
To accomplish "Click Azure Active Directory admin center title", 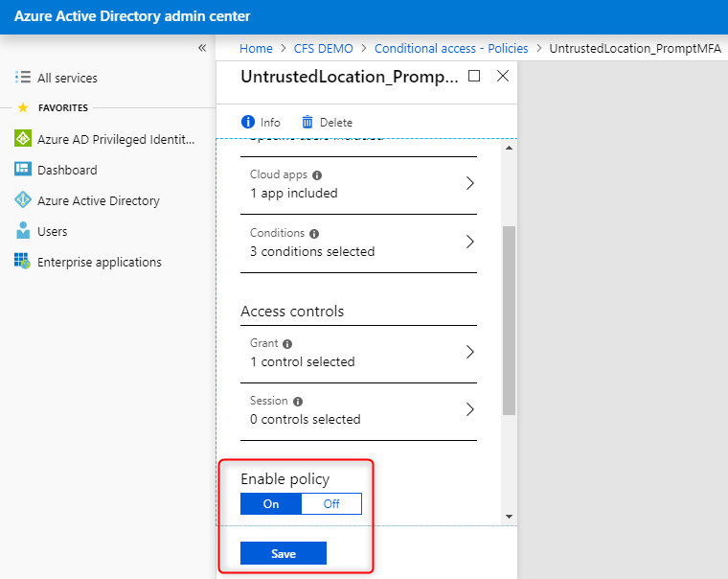I will (132, 16).
